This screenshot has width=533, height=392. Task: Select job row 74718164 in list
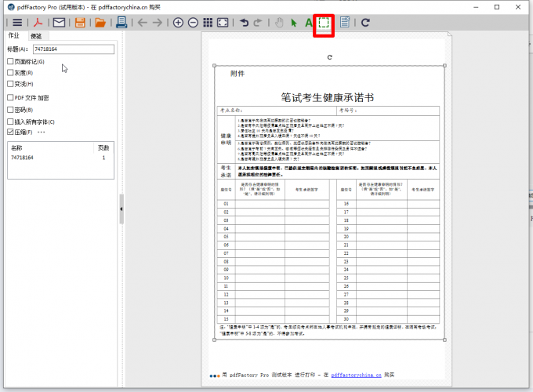pos(60,158)
